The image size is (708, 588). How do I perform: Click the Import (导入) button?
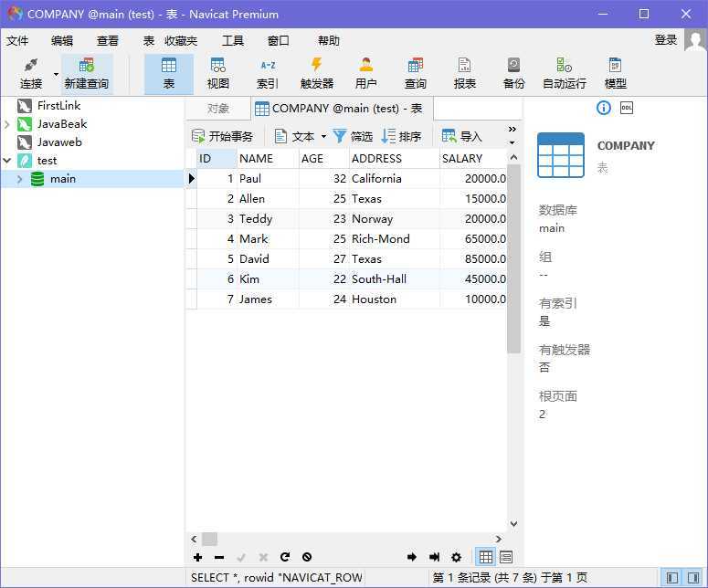(x=462, y=136)
